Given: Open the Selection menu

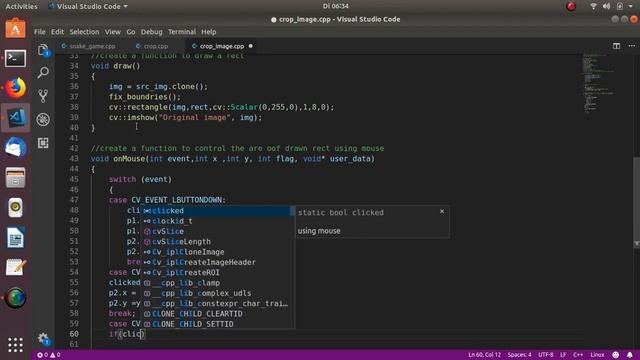Looking at the screenshot, I should click(84, 32).
